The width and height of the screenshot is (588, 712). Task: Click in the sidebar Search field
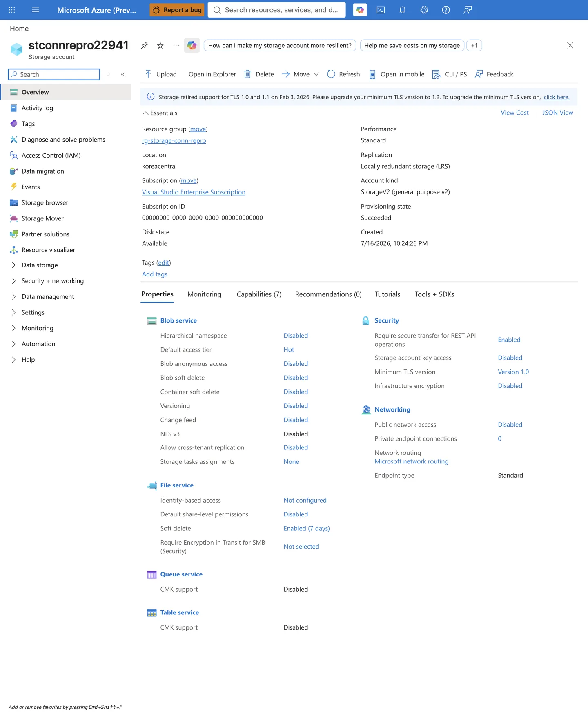coord(54,74)
